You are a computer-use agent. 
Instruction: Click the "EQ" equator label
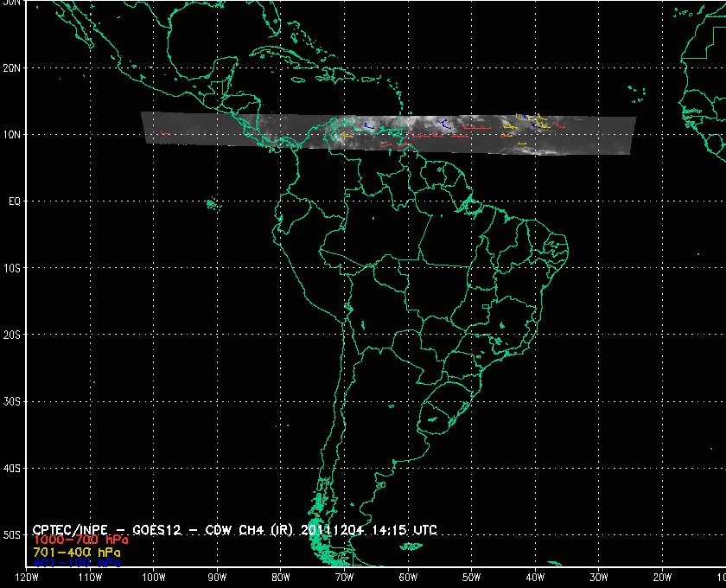15,201
